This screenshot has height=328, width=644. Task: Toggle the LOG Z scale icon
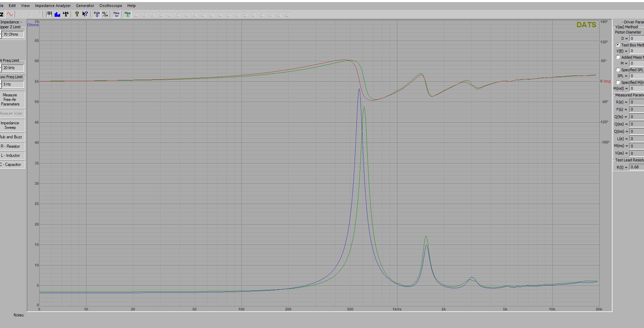pyautogui.click(x=66, y=14)
